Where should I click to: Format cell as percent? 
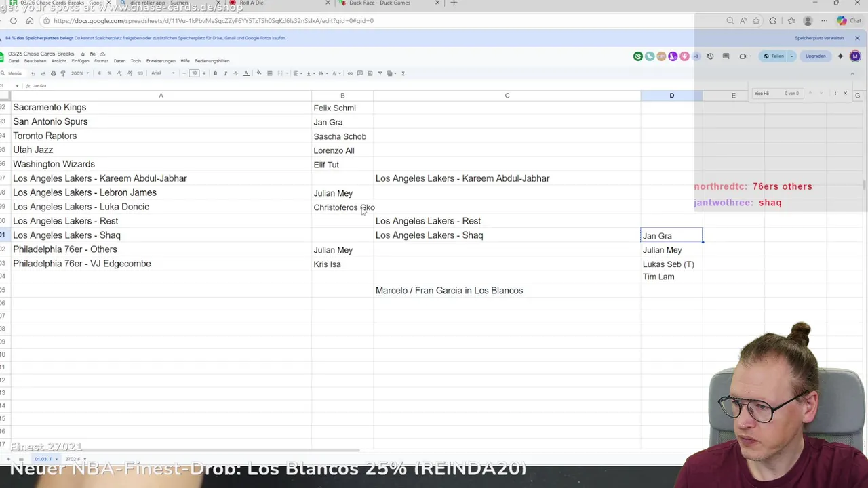(109, 73)
